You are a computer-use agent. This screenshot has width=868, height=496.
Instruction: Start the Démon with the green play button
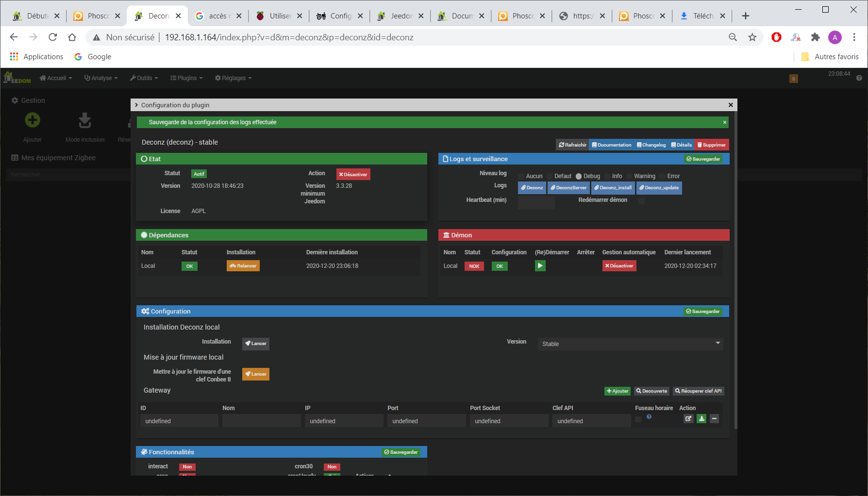tap(540, 265)
